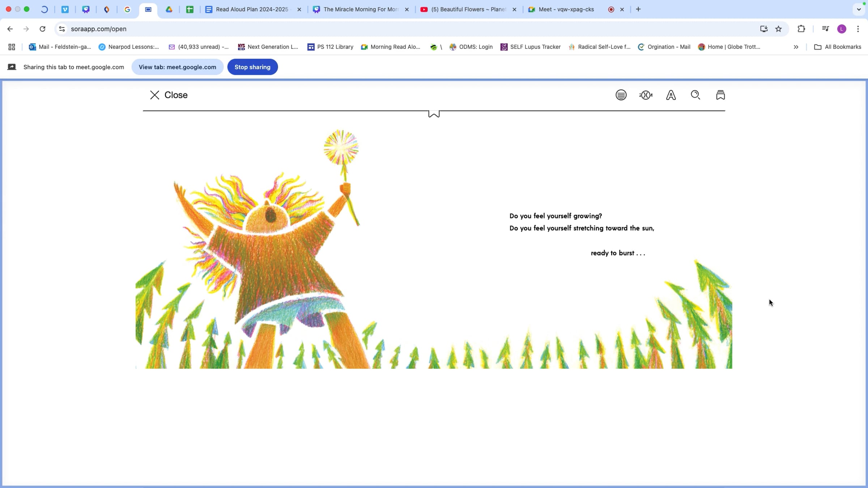Open the Chrome extensions puzzle icon
Image resolution: width=868 pixels, height=488 pixels.
801,29
